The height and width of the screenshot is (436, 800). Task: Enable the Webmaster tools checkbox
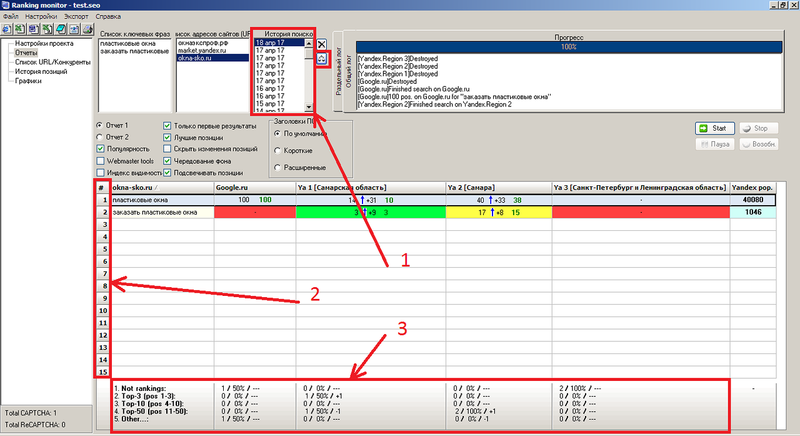[100, 160]
